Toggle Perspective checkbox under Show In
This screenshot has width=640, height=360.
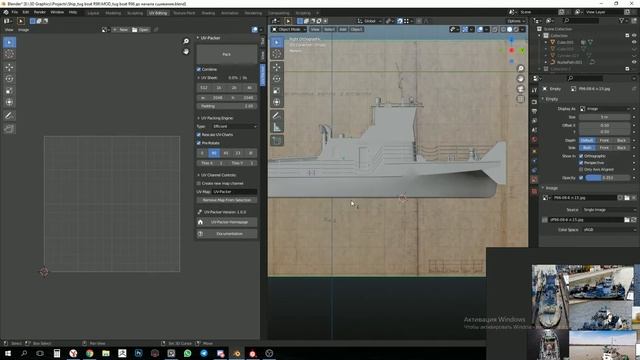coord(581,163)
